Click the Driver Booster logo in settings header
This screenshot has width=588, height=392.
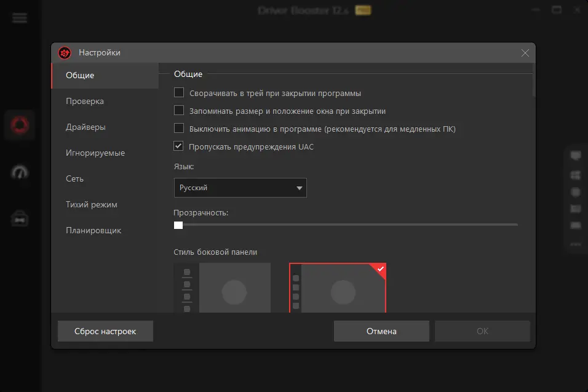[x=65, y=53]
